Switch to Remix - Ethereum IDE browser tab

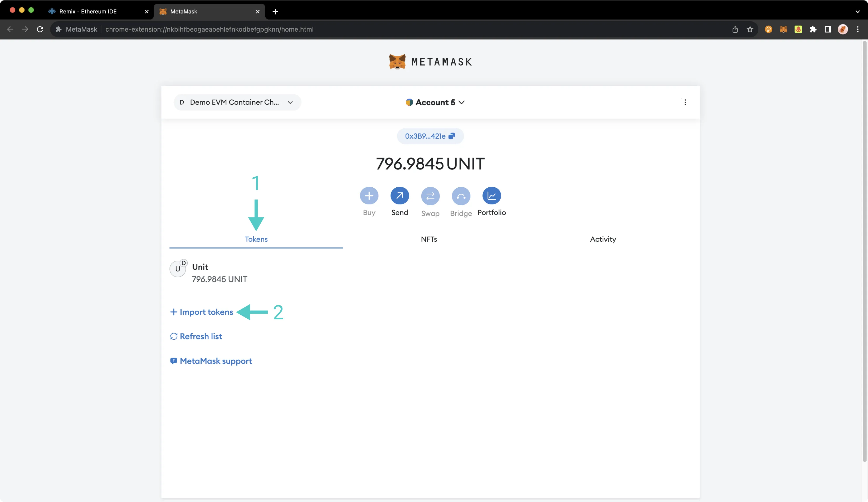pos(99,11)
